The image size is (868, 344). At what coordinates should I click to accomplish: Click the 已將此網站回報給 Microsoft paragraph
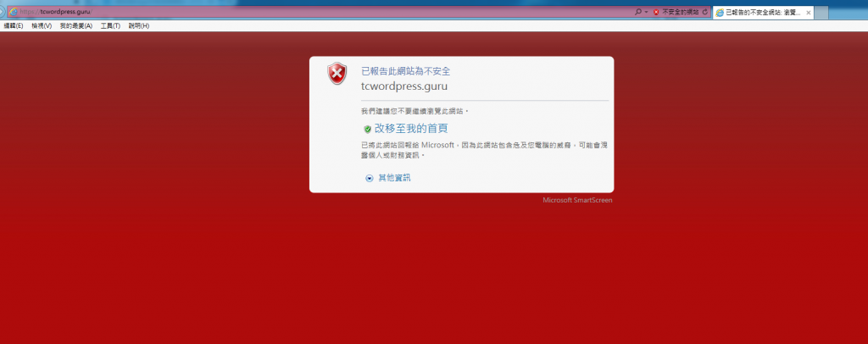pos(484,150)
